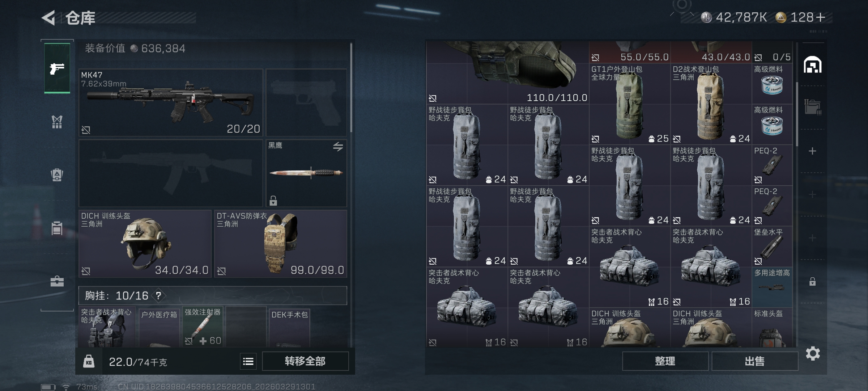Add gold currency with the plus sign

[821, 17]
